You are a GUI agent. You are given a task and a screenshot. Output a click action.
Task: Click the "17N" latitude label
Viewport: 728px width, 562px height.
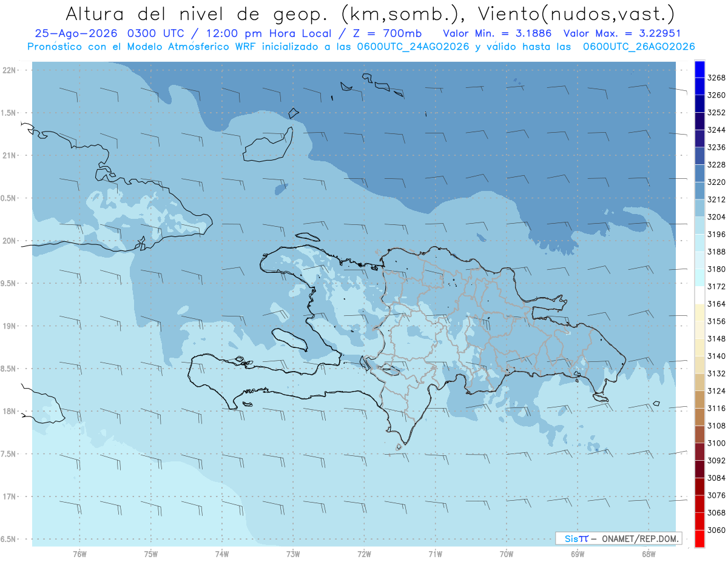9,497
